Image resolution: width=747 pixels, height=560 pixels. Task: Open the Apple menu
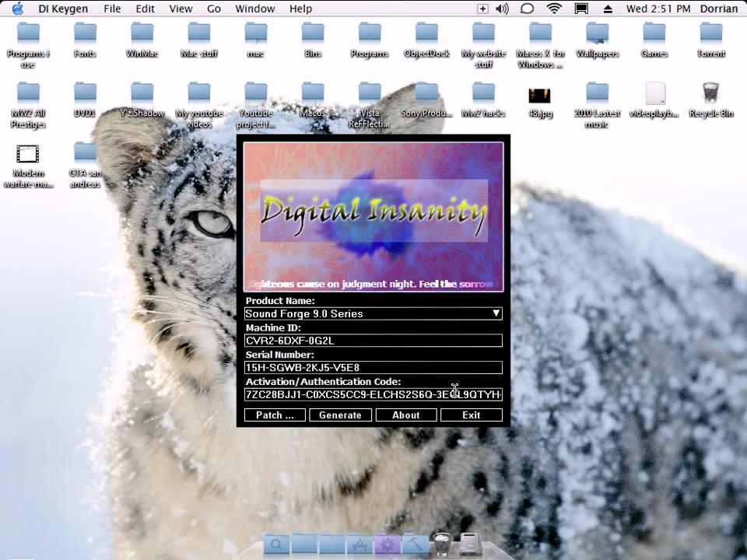tap(18, 9)
